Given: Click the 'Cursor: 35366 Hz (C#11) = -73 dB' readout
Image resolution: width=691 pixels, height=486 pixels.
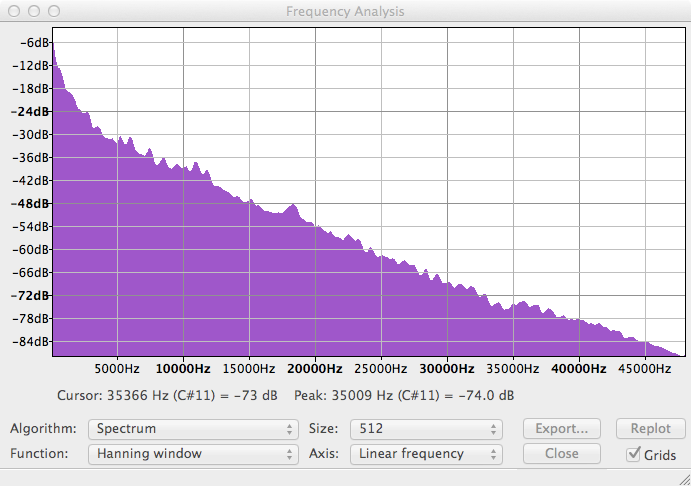Looking at the screenshot, I should point(167,396).
